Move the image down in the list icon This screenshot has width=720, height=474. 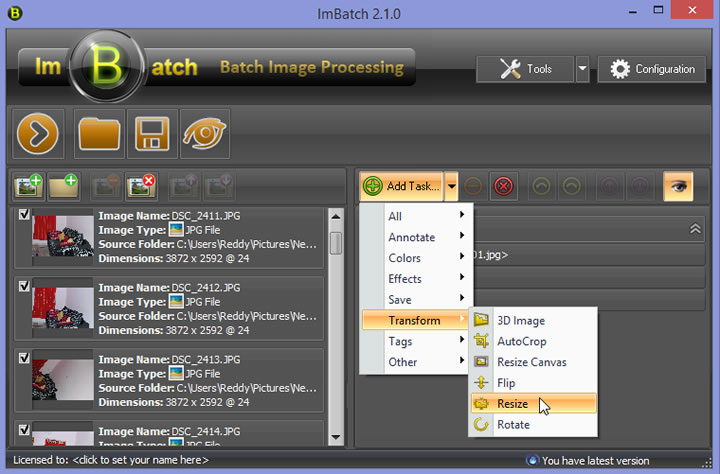pyautogui.click(x=219, y=186)
